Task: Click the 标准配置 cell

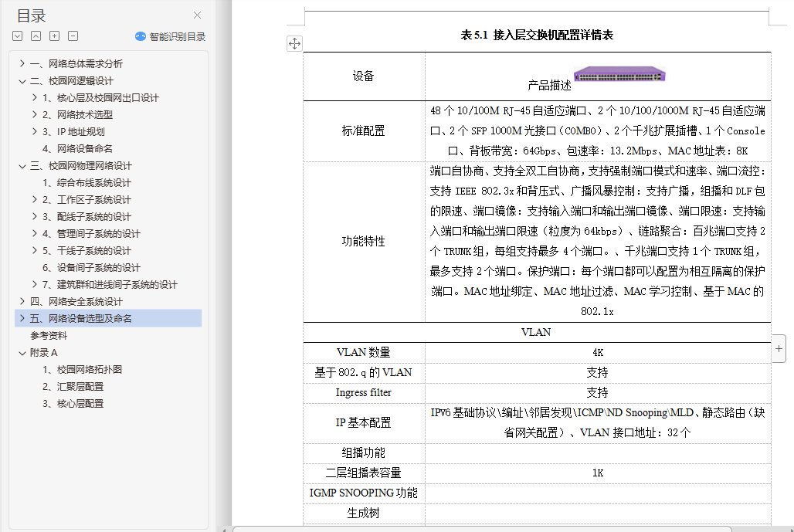Action: coord(363,131)
